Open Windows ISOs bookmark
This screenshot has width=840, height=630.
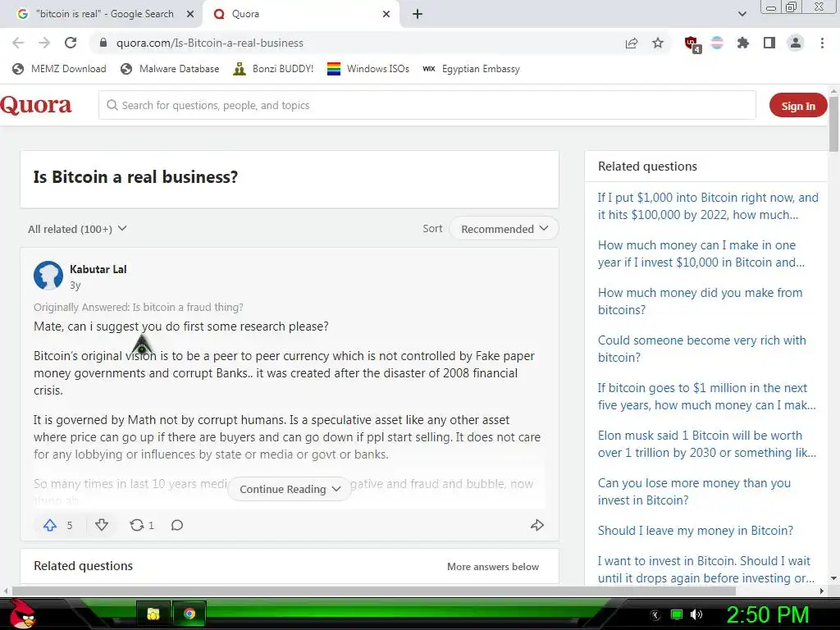click(368, 69)
